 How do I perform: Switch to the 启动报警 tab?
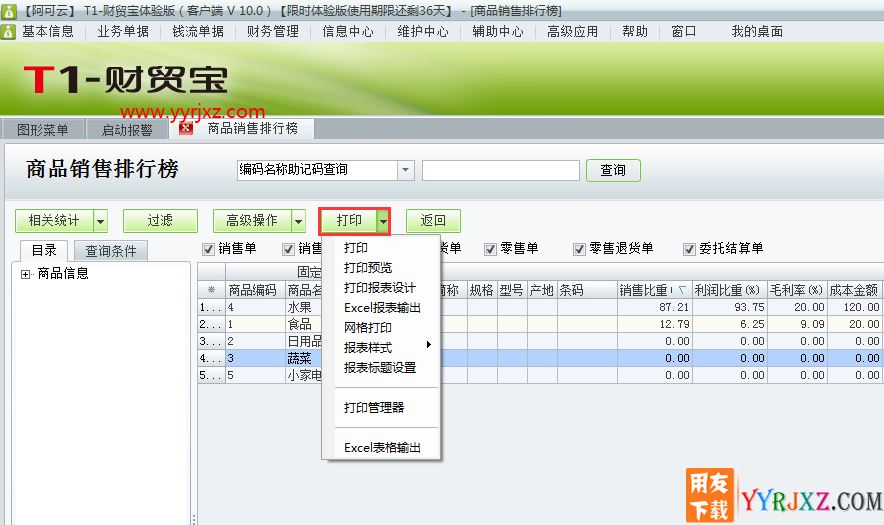tap(127, 130)
